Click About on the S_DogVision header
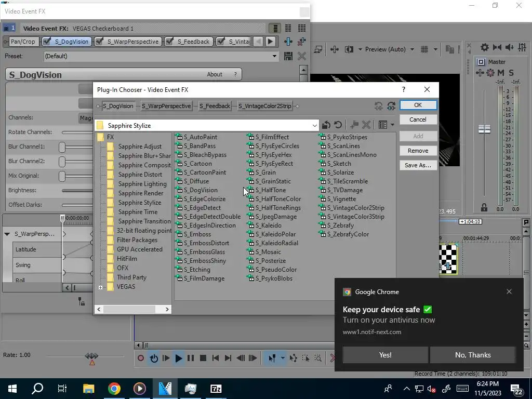The image size is (532, 399). pyautogui.click(x=215, y=74)
